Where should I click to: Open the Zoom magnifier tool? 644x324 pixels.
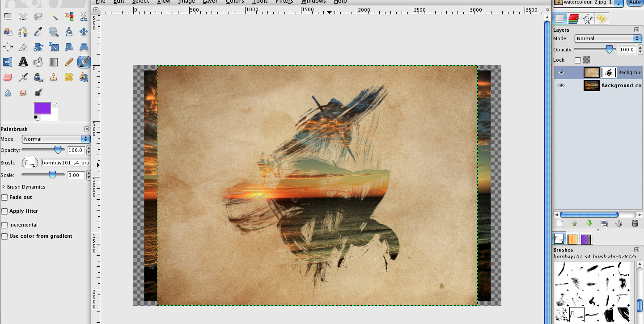click(x=54, y=31)
